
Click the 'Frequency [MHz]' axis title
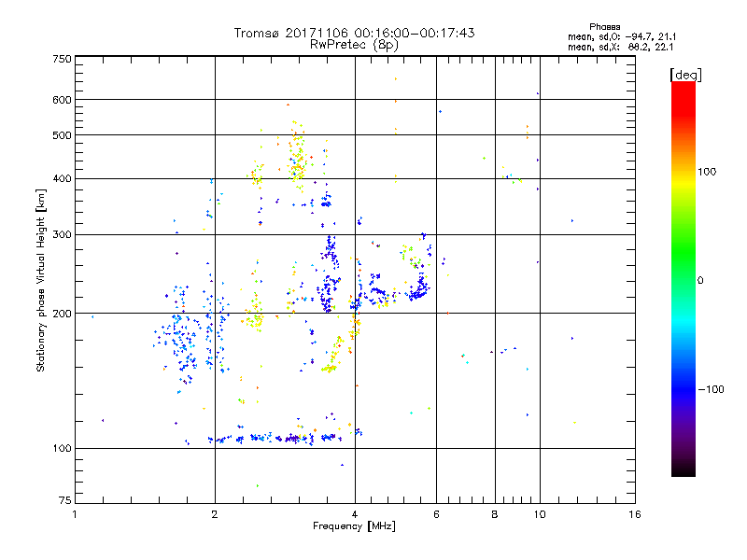click(354, 526)
